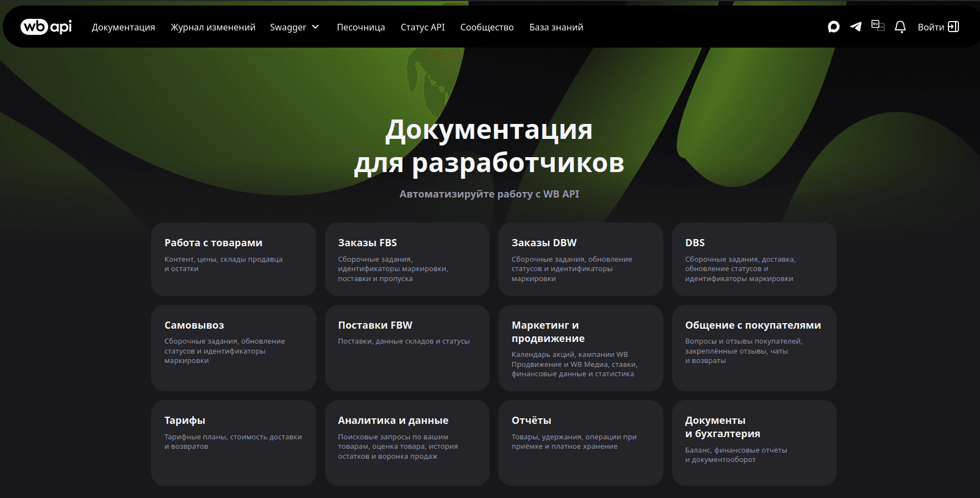Open the Telegram paper-plane icon
The image size is (980, 498).
[x=855, y=27]
